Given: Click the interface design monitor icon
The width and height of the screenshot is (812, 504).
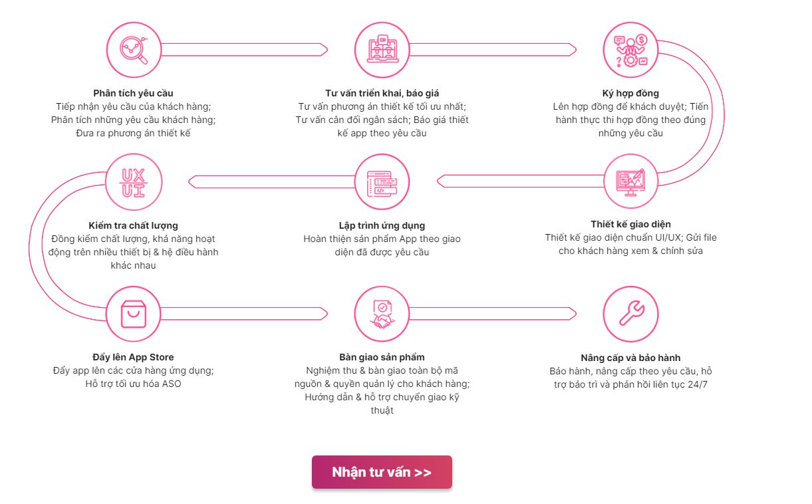Looking at the screenshot, I should click(630, 181).
